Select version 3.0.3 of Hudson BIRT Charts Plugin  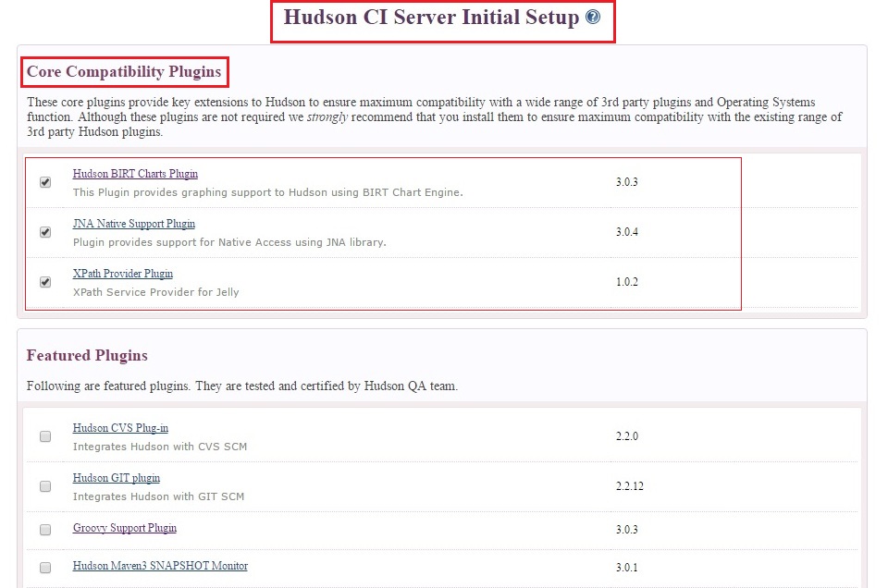627,182
